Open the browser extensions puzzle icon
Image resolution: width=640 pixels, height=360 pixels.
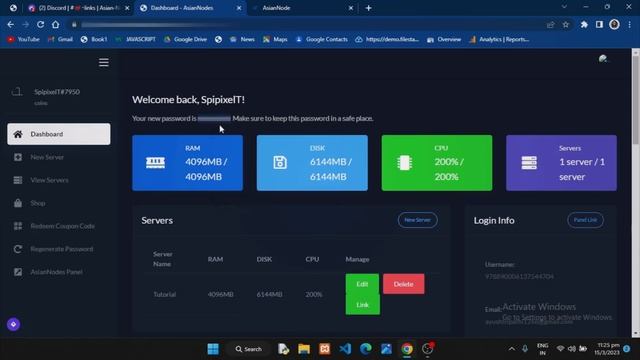pos(584,24)
